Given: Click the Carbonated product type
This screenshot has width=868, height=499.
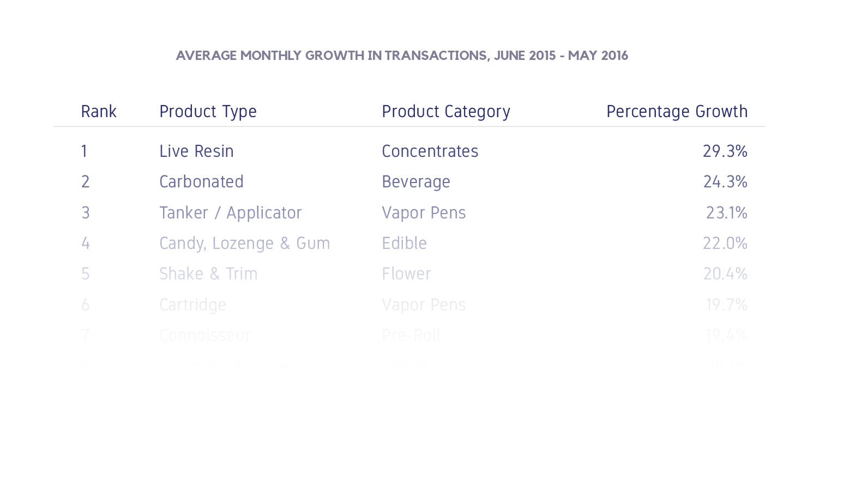Looking at the screenshot, I should [x=201, y=181].
